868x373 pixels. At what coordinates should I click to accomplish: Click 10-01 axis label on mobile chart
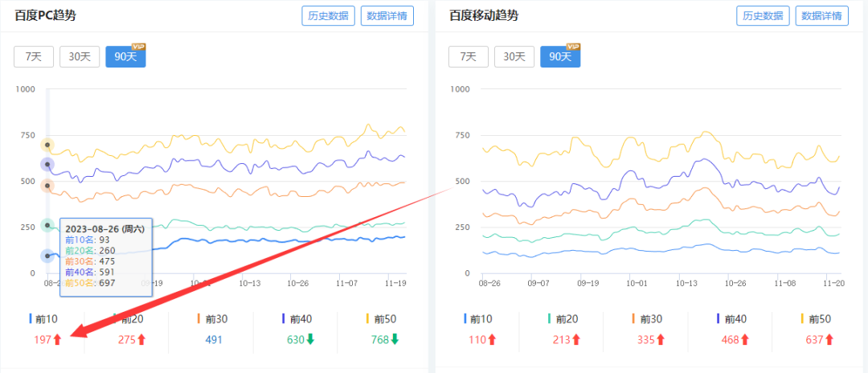pyautogui.click(x=636, y=282)
